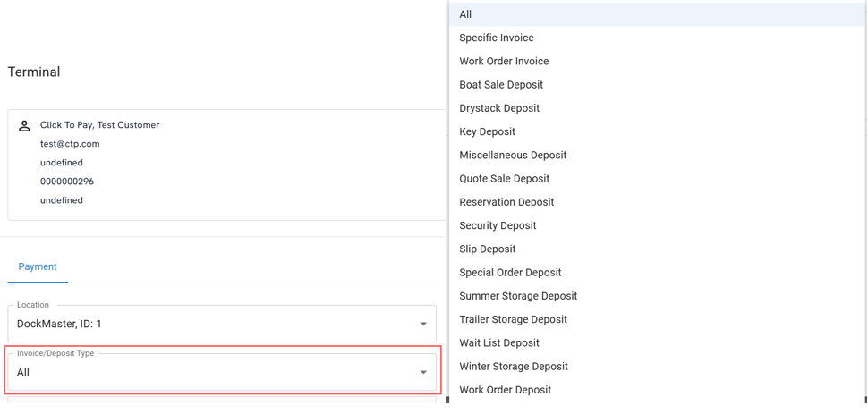
Task: Click the customer person icon
Action: (24, 126)
